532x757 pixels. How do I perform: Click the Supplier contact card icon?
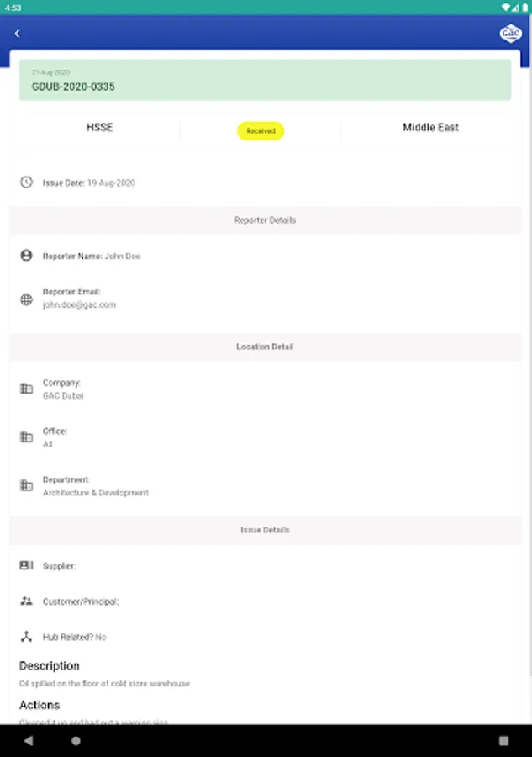point(26,566)
